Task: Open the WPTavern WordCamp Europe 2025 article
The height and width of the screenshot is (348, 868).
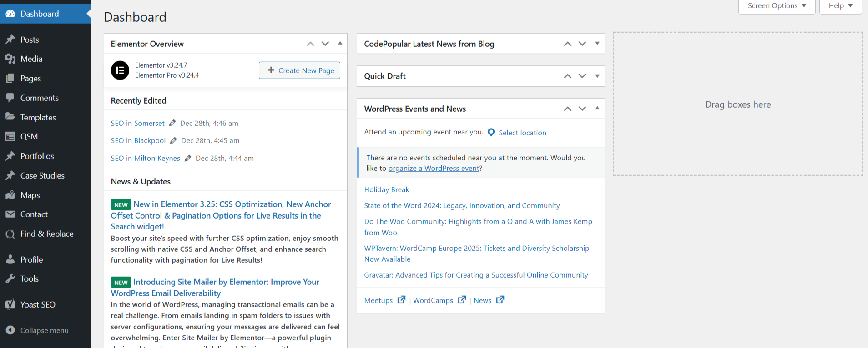Action: click(x=477, y=254)
